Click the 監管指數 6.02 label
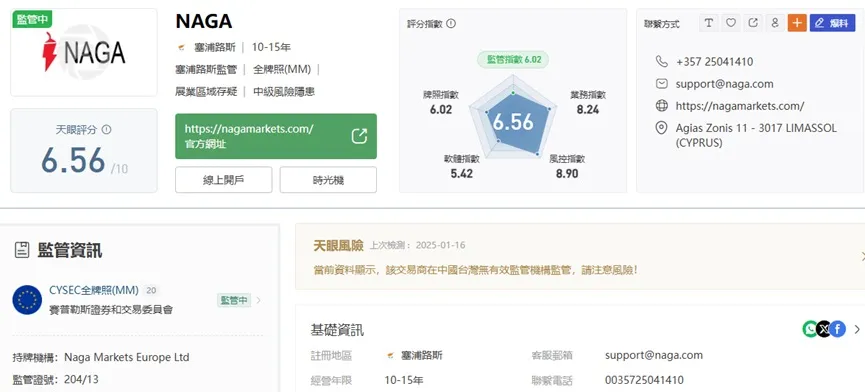865x392 pixels. pos(513,60)
